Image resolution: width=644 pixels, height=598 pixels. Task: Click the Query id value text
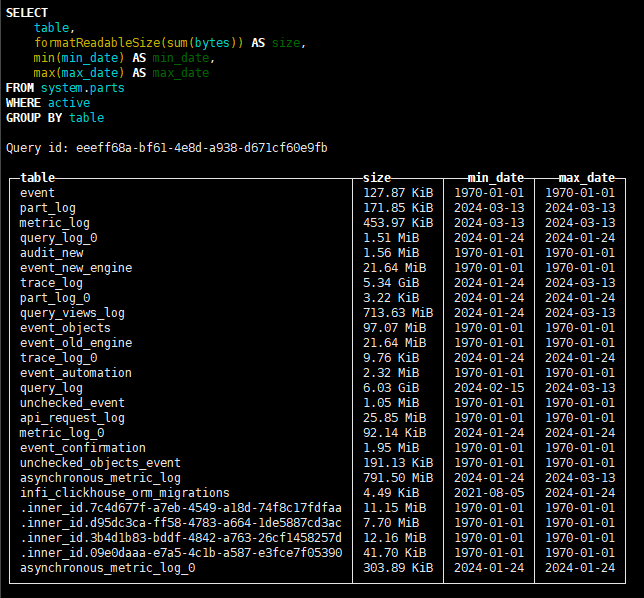pyautogui.click(x=201, y=148)
